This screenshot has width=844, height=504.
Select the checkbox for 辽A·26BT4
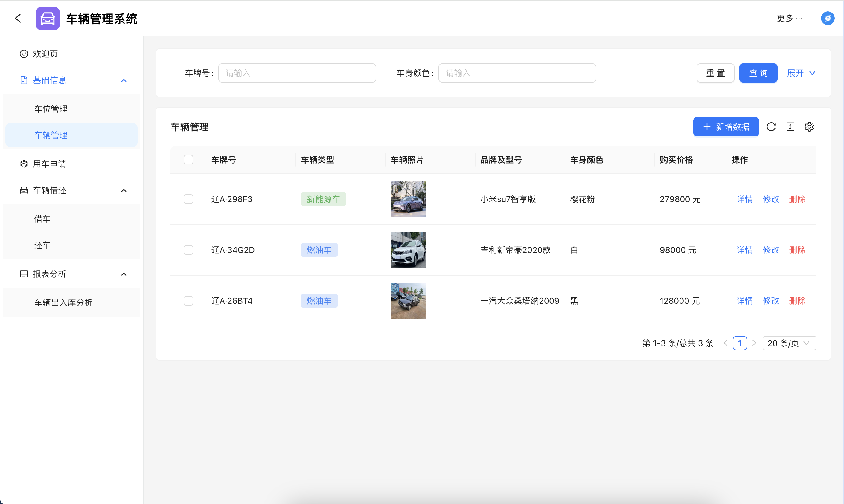(x=188, y=301)
